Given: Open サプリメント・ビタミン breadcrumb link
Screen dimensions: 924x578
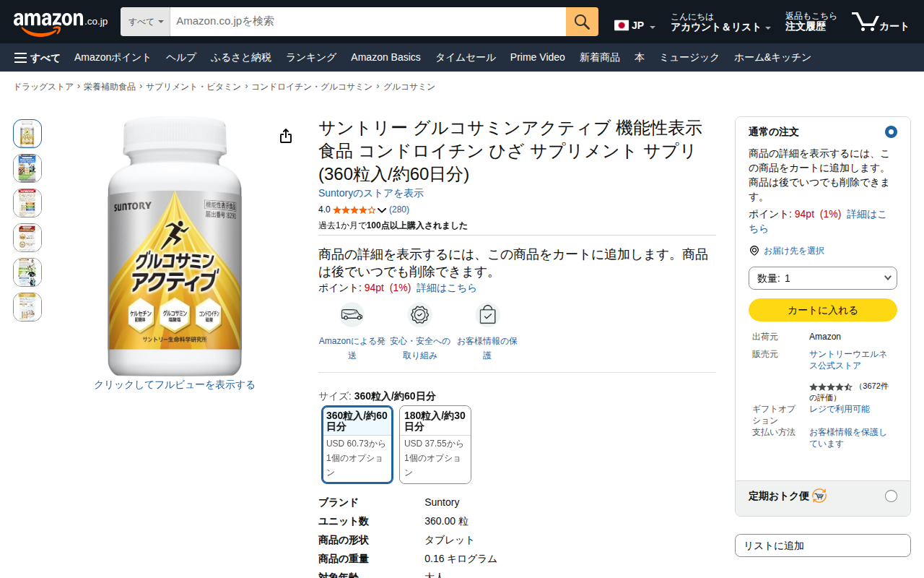Looking at the screenshot, I should 193,87.
